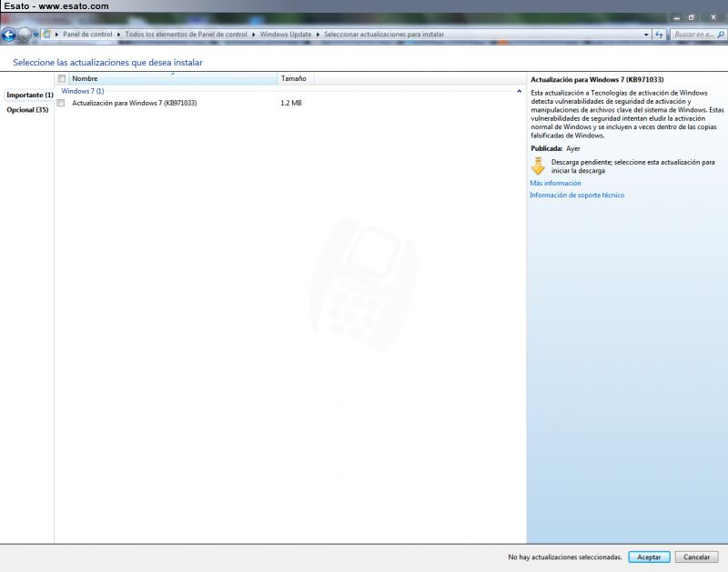Viewport: 728px width, 572px height.
Task: Open Panel de control breadcrumb
Action: tap(87, 35)
